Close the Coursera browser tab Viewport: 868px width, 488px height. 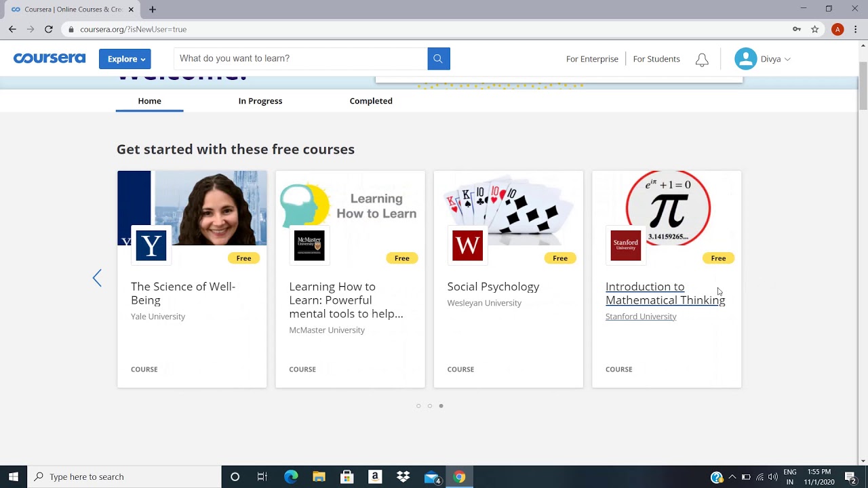tap(131, 9)
